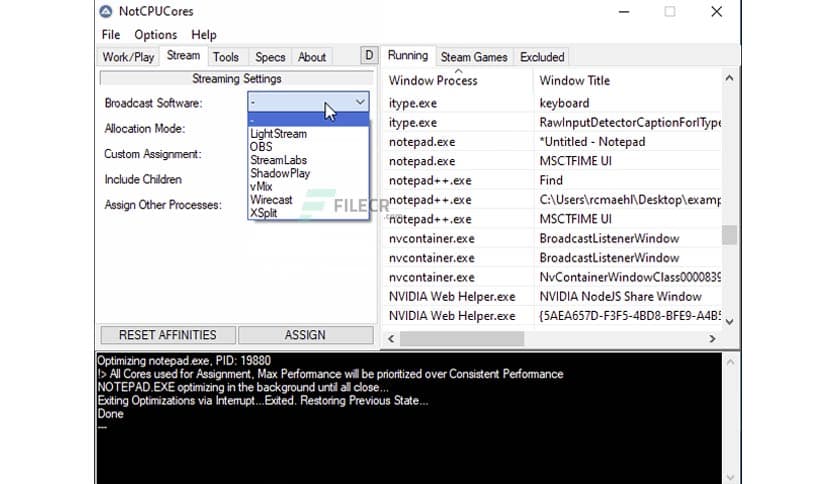
Task: Select the itype.exe row titled keyboard
Action: click(x=552, y=103)
